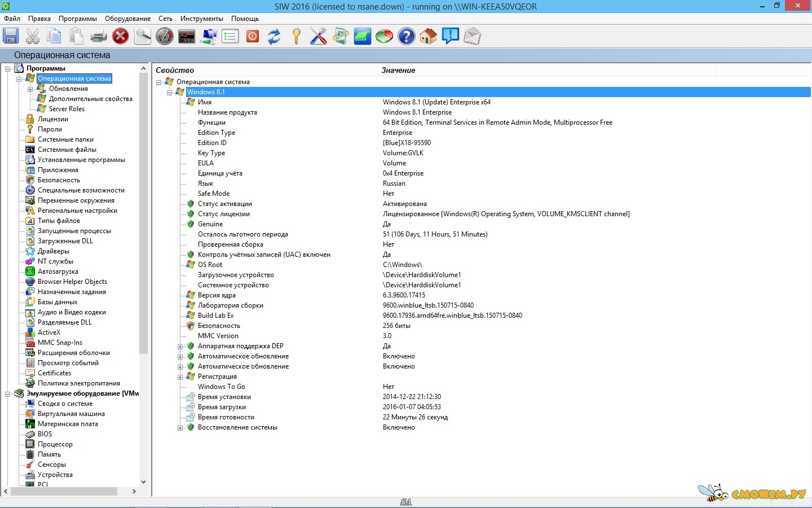Viewport: 812px width, 508px height.
Task: Select Browser Helper Objects tree item
Action: click(x=72, y=282)
